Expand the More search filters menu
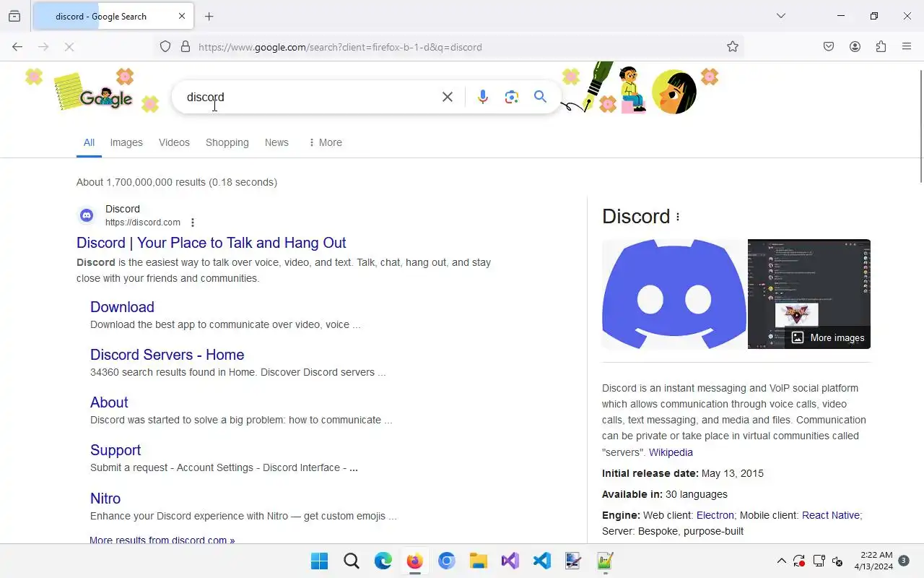The width and height of the screenshot is (924, 578). [x=325, y=142]
